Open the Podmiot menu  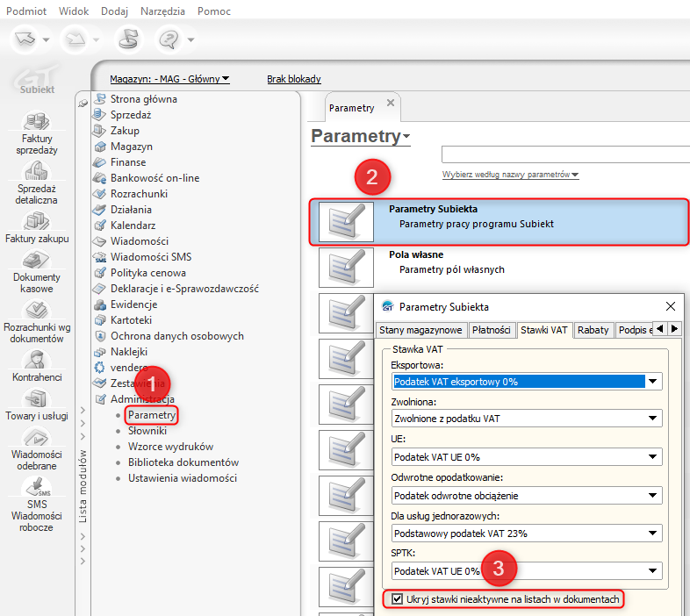pyautogui.click(x=26, y=11)
